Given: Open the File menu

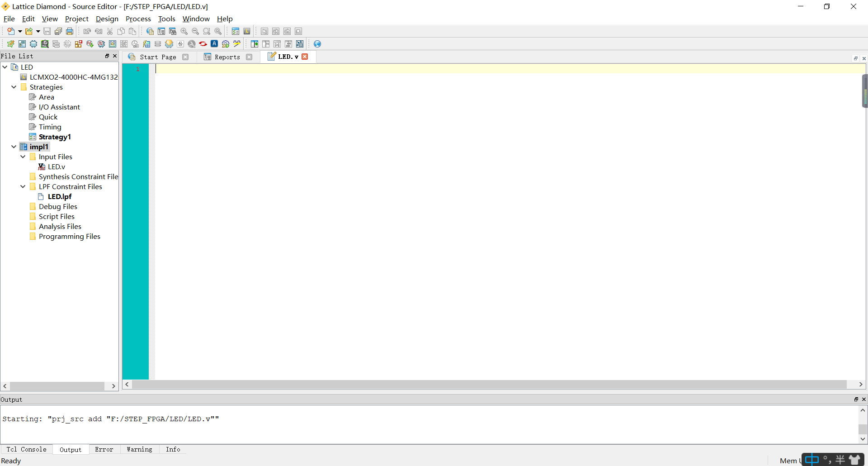Looking at the screenshot, I should [9, 19].
